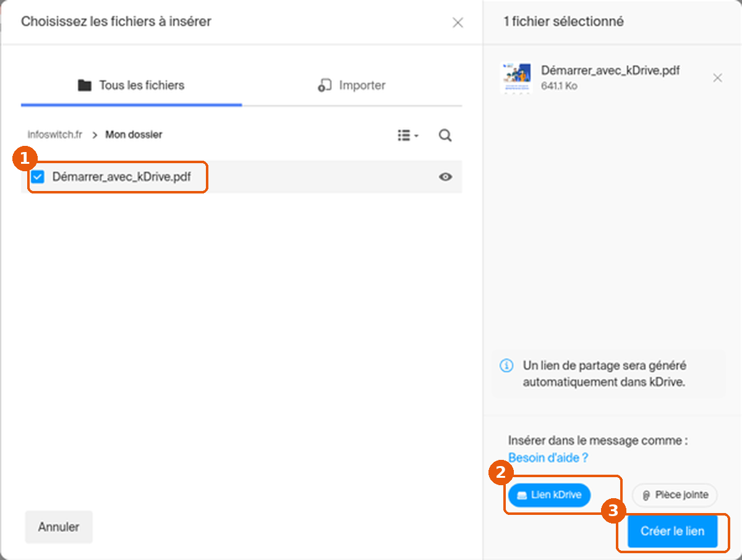Click the infoswitch.fr breadcrumb
The image size is (742, 560).
55,135
